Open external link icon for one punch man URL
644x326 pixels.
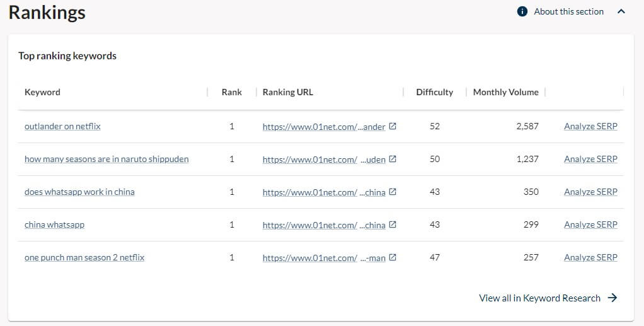point(393,257)
